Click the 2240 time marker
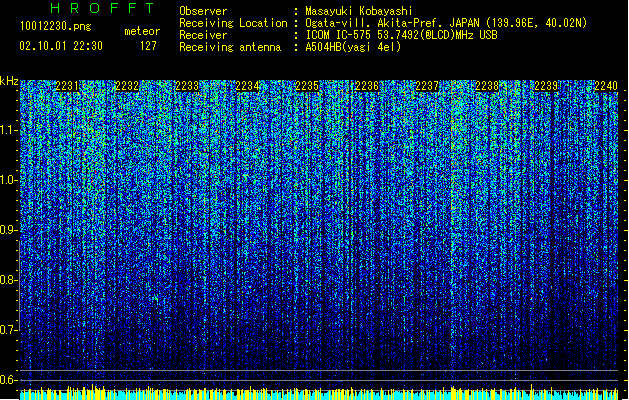629x400 pixels. click(606, 86)
